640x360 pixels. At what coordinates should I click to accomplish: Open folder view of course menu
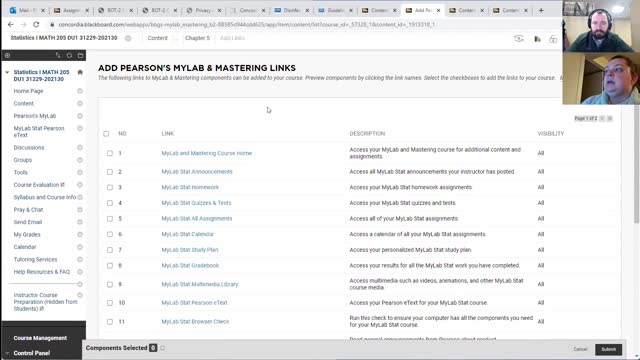[x=80, y=55]
